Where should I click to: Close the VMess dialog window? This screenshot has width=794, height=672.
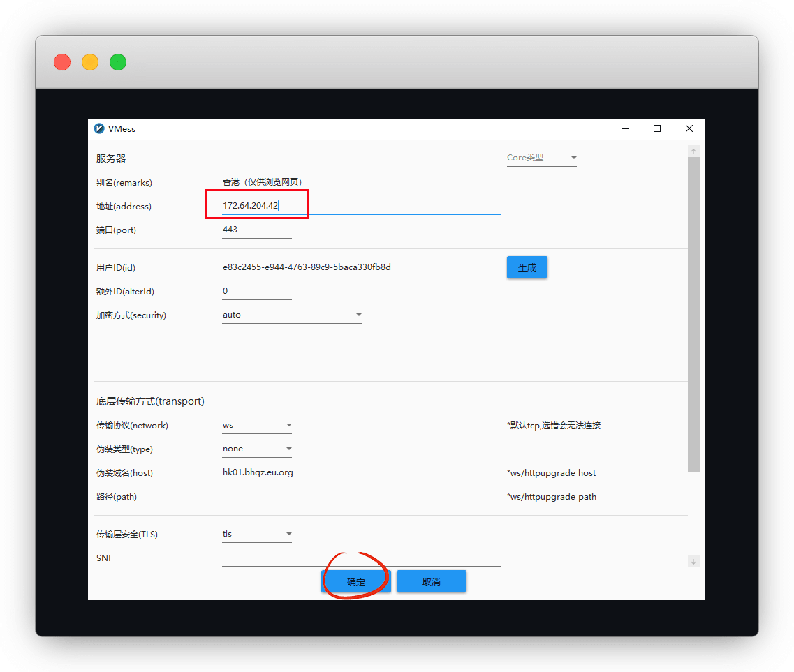[689, 128]
